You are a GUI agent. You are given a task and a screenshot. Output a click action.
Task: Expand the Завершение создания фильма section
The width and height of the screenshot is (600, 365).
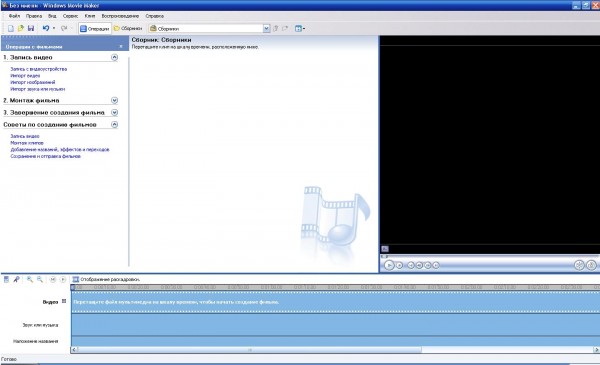pos(114,112)
